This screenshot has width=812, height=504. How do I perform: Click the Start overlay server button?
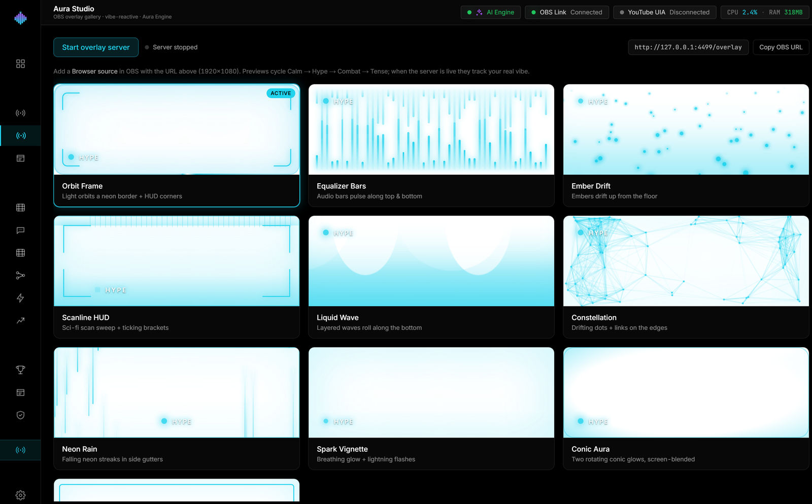pos(96,47)
